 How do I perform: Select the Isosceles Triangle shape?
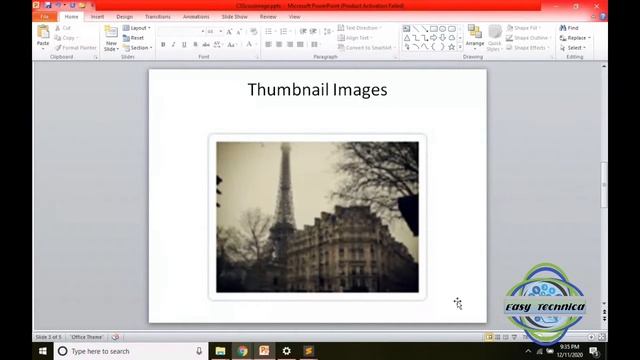[x=407, y=38]
